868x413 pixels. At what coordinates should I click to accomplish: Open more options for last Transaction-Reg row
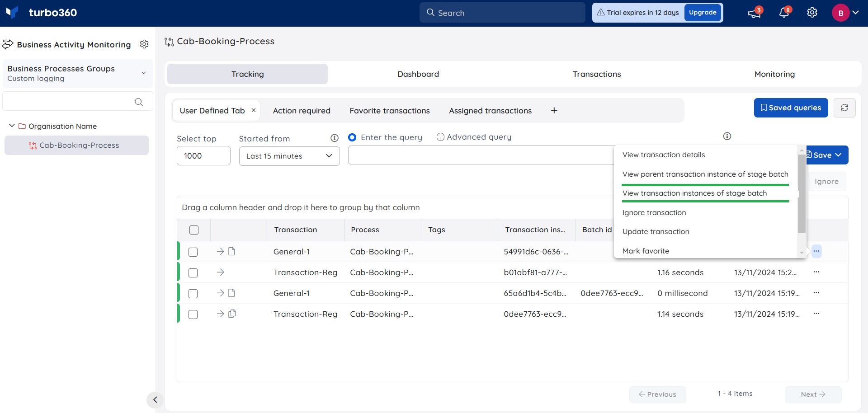click(x=816, y=314)
